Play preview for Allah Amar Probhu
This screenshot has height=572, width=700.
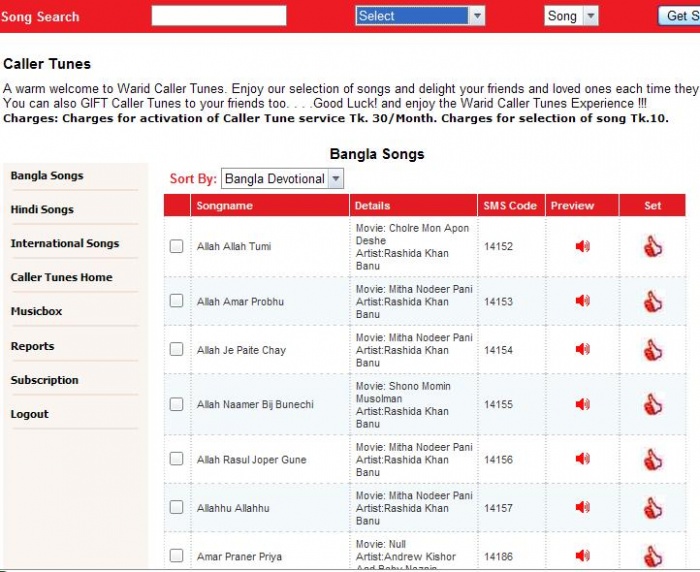click(x=582, y=301)
